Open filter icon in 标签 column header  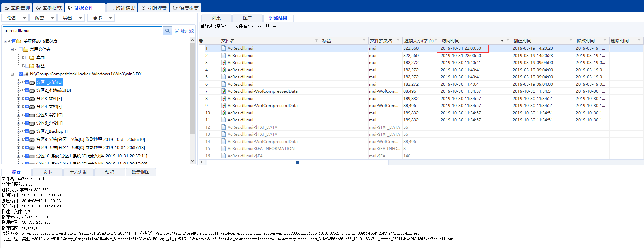pos(364,41)
